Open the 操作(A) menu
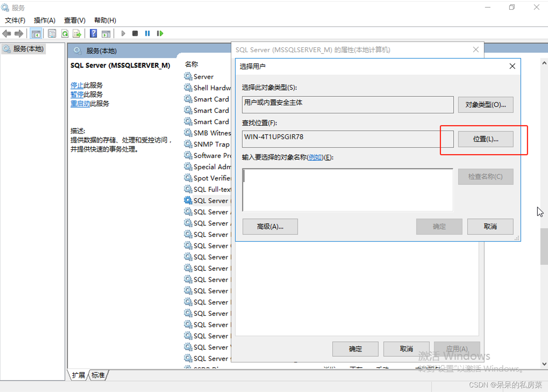Image resolution: width=548 pixels, height=392 pixels. (x=45, y=20)
